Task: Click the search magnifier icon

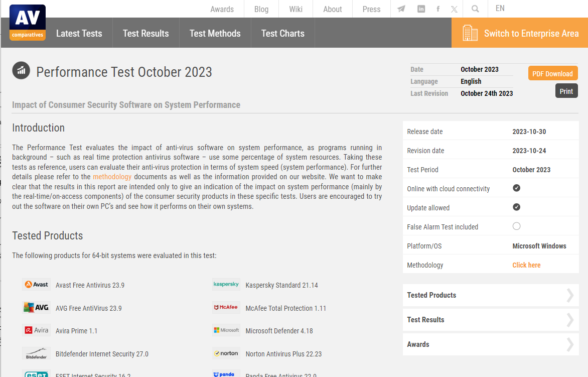Action: coord(475,9)
